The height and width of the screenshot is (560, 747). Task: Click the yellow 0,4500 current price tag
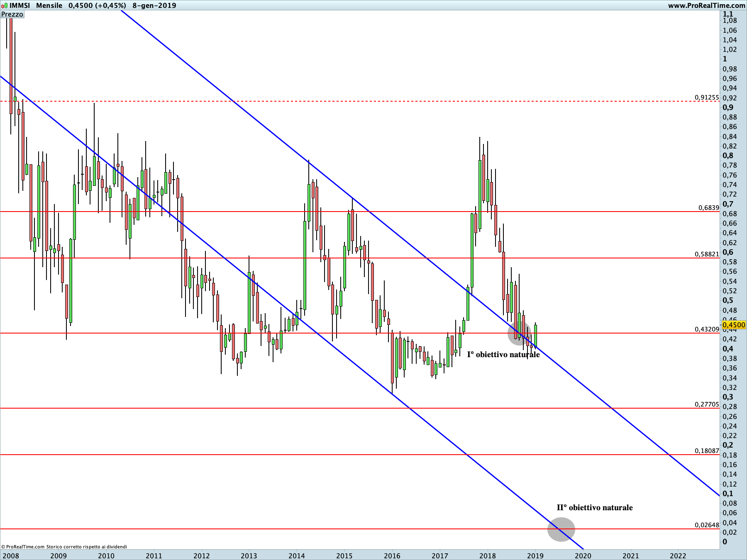734,325
